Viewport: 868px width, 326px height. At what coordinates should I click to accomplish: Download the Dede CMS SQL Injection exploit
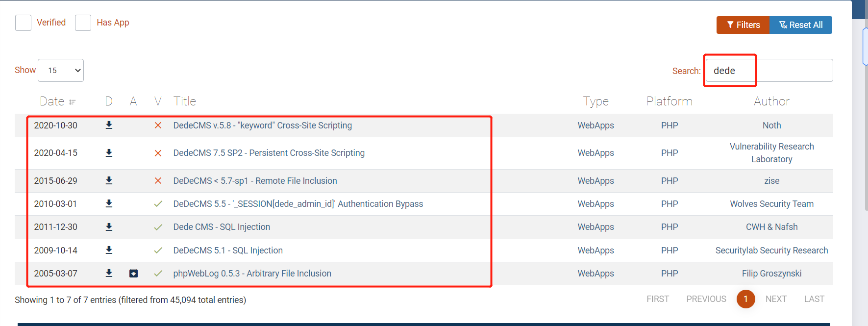(109, 227)
